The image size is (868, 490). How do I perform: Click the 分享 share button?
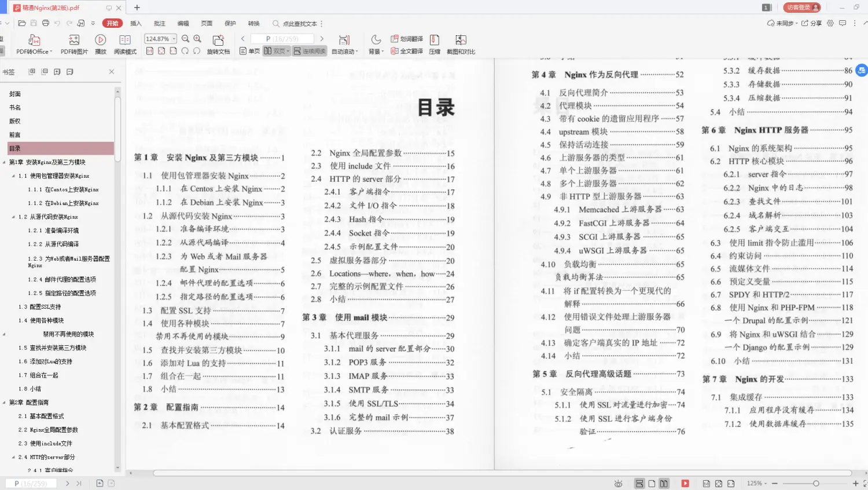[x=811, y=23]
